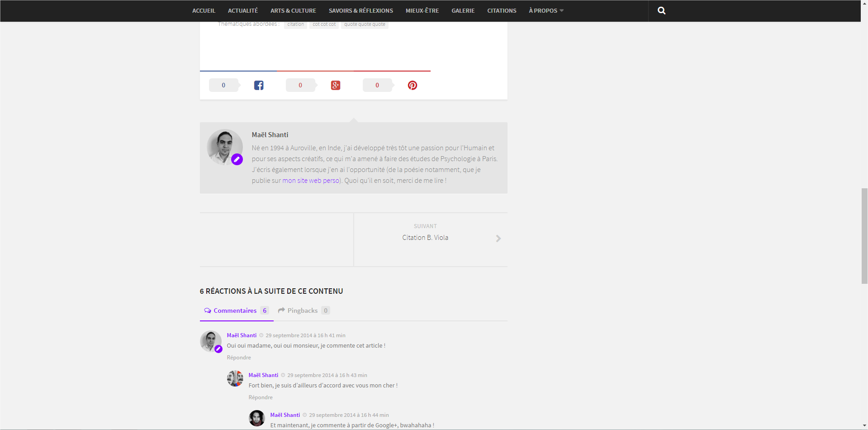Click author name in 16 h 44 comment
The height and width of the screenshot is (430, 868).
285,415
